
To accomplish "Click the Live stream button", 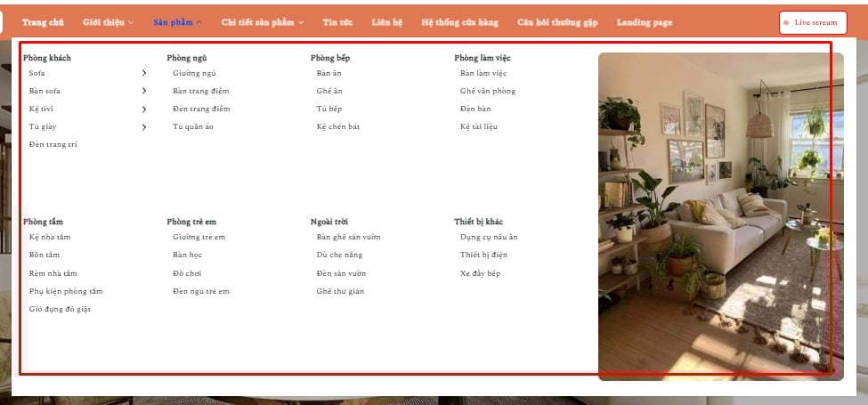I will coord(813,22).
